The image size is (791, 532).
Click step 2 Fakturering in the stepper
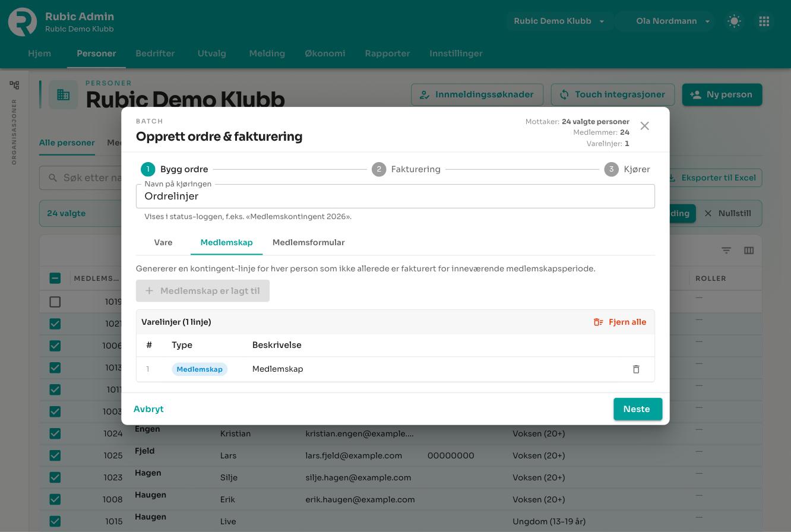[x=407, y=169]
